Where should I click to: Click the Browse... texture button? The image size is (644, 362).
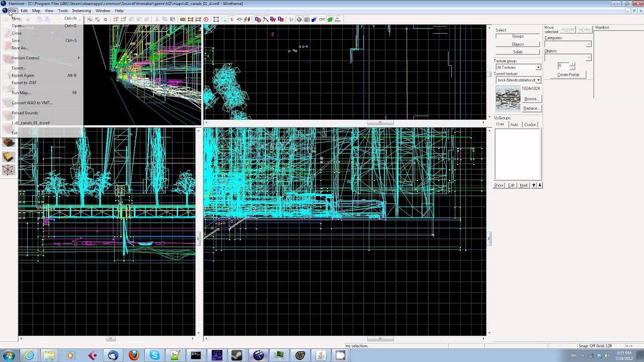pos(531,99)
